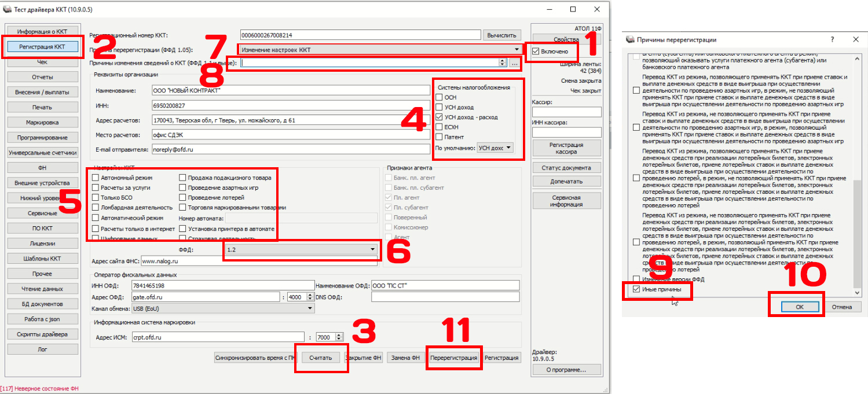Viewport: 868px width, 394px height.
Task: Click the Перерегистрация button
Action: (x=454, y=358)
